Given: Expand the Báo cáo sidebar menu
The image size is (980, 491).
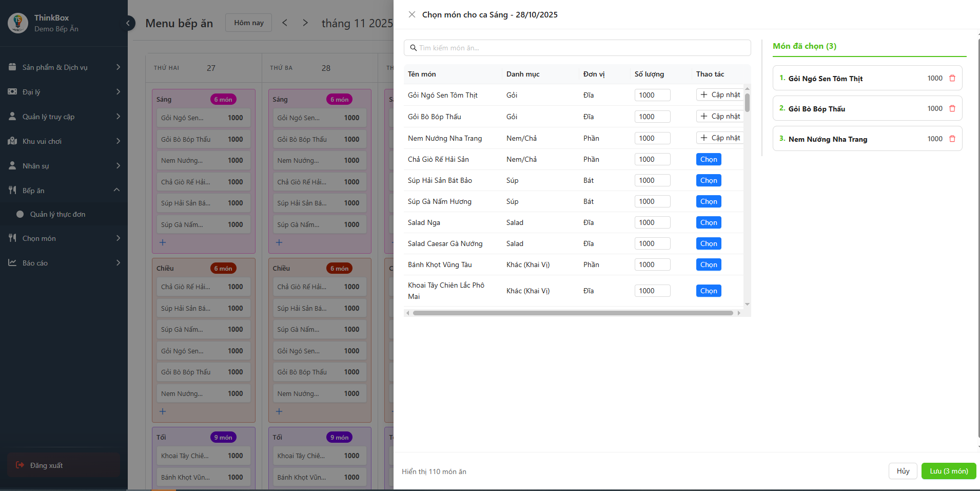Looking at the screenshot, I should (x=64, y=263).
